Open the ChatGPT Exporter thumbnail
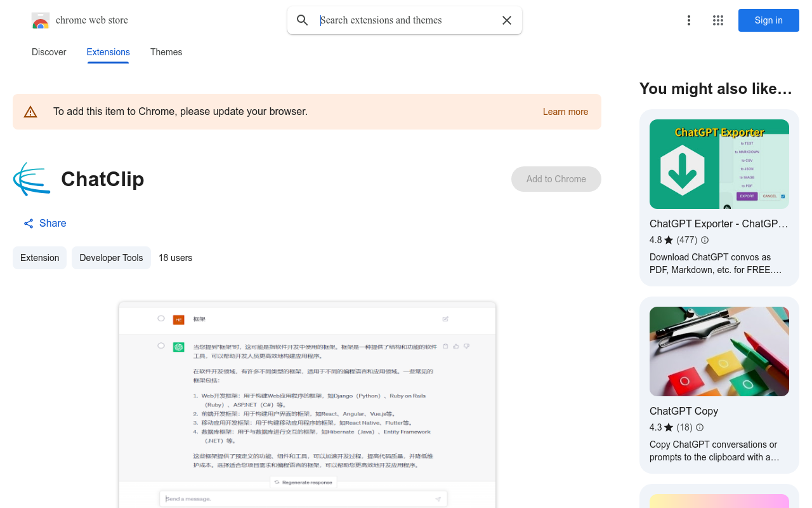 (x=719, y=164)
